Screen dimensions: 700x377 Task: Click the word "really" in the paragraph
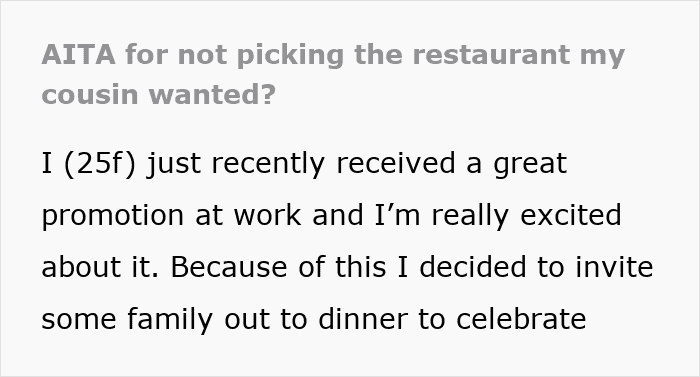tap(470, 216)
